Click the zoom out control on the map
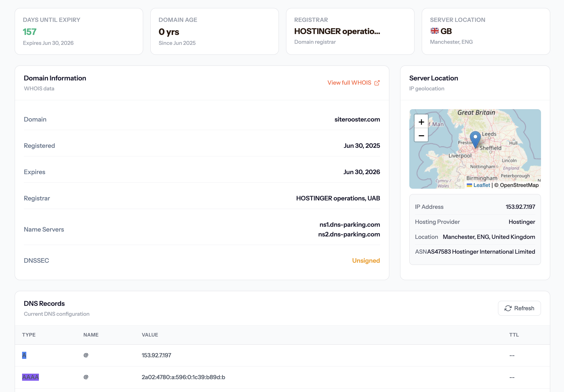This screenshot has width=564, height=392. [421, 136]
